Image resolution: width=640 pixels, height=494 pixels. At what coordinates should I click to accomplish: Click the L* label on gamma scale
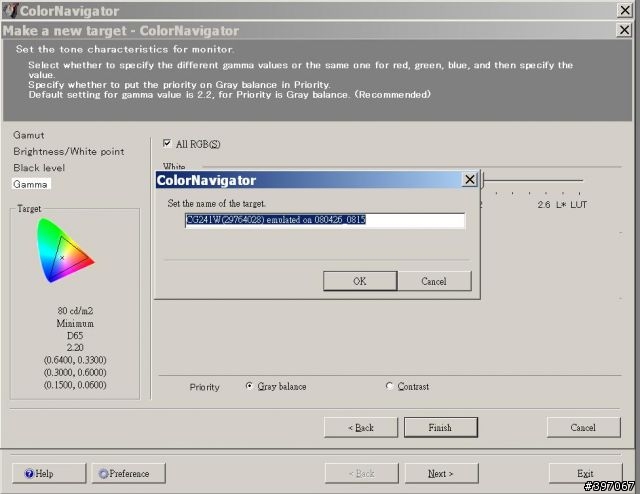pos(561,205)
